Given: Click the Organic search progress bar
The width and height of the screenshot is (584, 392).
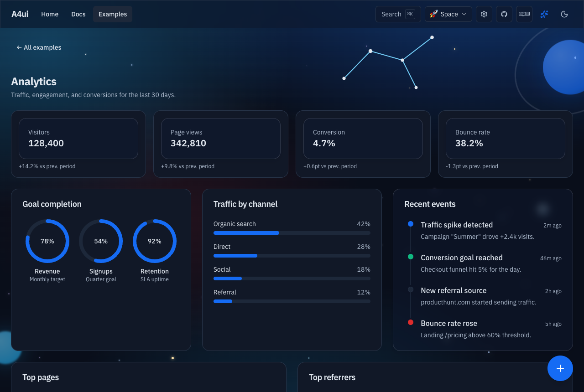Looking at the screenshot, I should coord(292,233).
